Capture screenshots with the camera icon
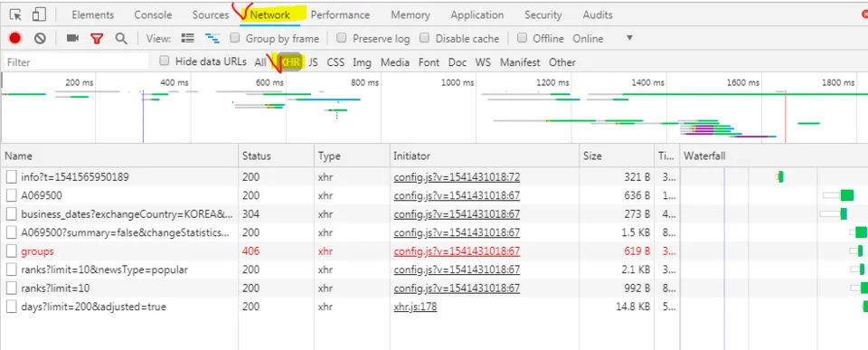The width and height of the screenshot is (868, 350). [x=72, y=38]
